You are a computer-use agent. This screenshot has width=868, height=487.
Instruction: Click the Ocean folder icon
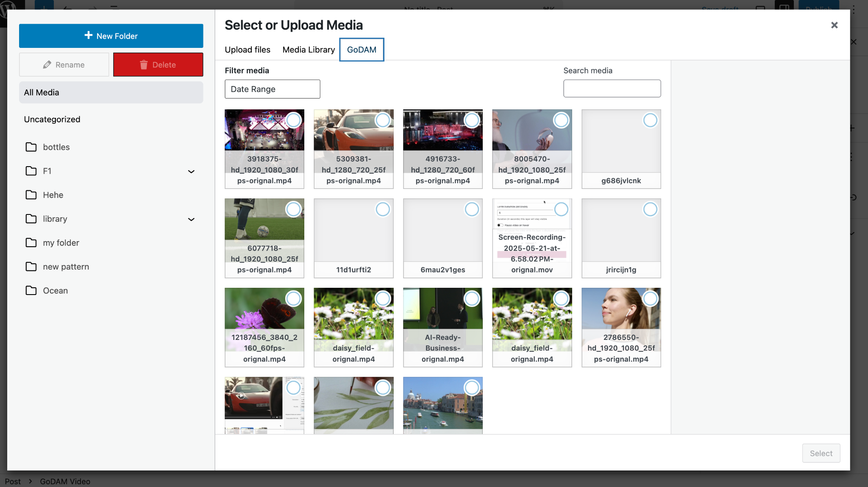pos(31,291)
